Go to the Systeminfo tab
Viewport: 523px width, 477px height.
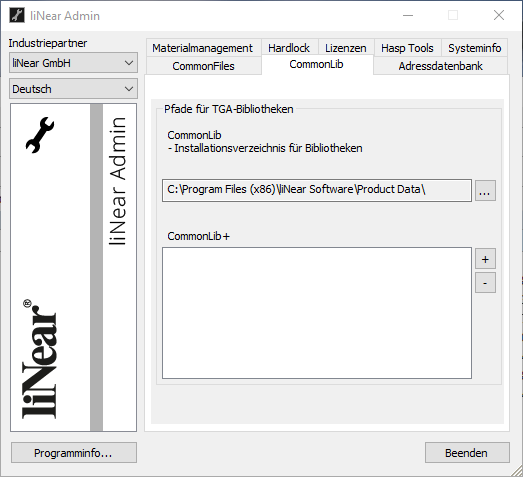coord(474,48)
